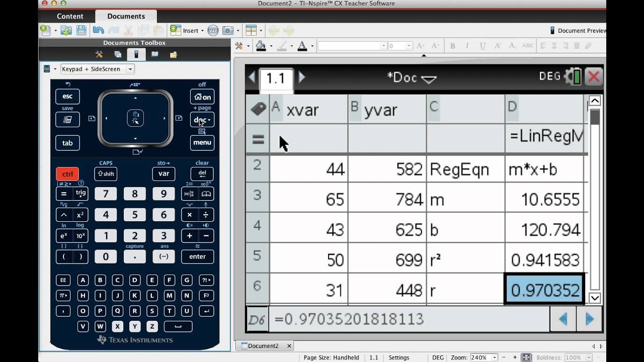The height and width of the screenshot is (362, 644).
Task: Open document using the folder icon
Action: coord(66,30)
